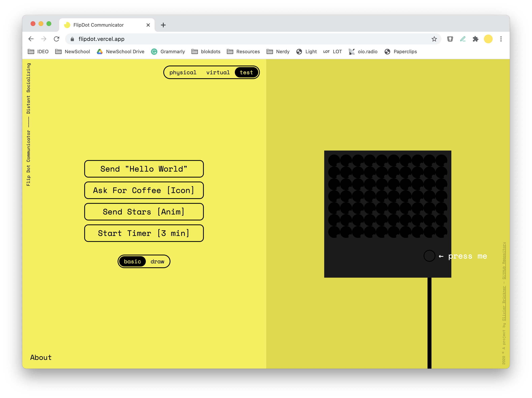Open the Light bookmark
The image size is (532, 398).
coord(306,52)
